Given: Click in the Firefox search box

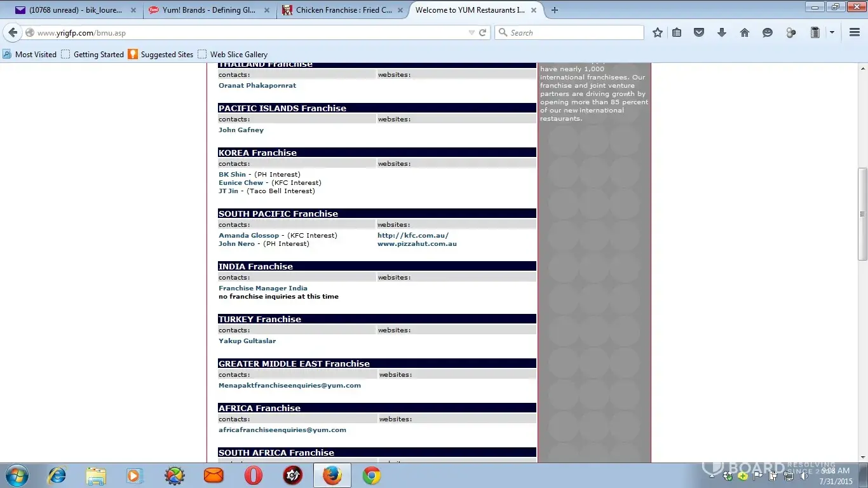Looking at the screenshot, I should (x=569, y=33).
